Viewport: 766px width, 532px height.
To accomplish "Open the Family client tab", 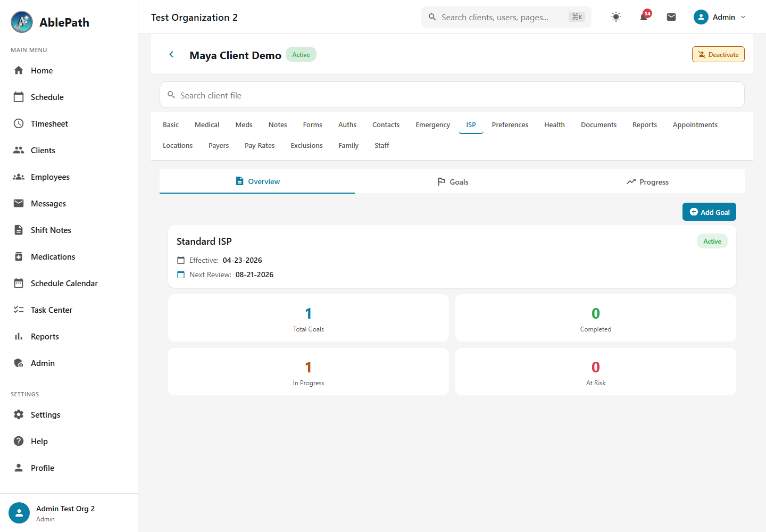I will click(348, 145).
